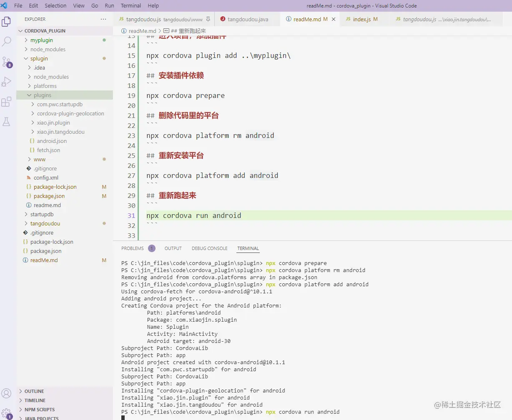Image resolution: width=512 pixels, height=420 pixels.
Task: Expand the cordova-plugin-geolocation folder
Action: (x=33, y=113)
